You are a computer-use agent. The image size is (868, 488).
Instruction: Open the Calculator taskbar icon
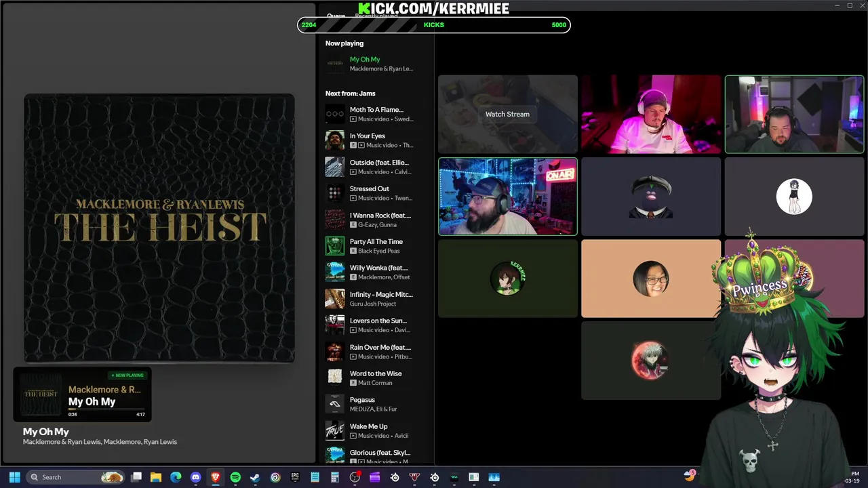coord(335,477)
